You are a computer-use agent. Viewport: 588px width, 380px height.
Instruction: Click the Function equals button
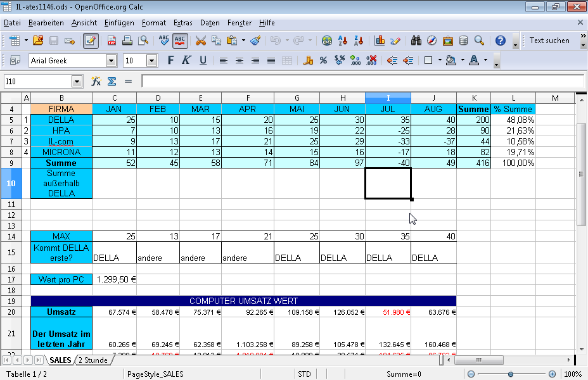click(128, 81)
